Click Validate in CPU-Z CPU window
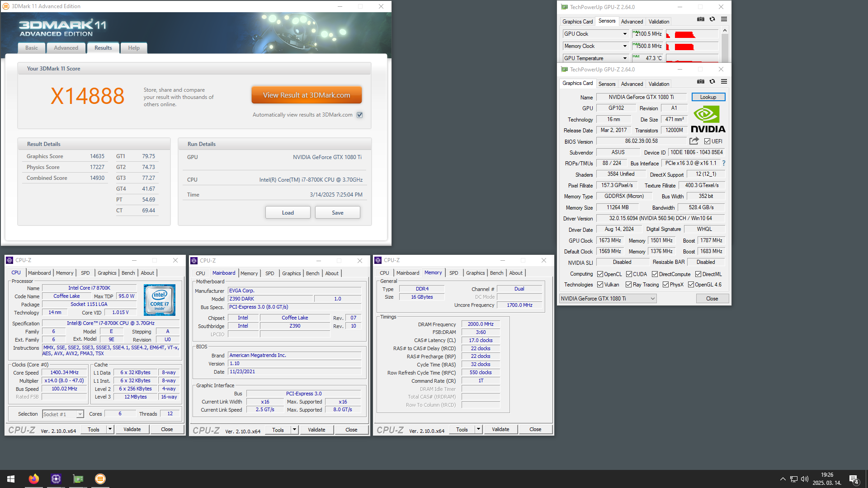Image resolution: width=868 pixels, height=488 pixels. (132, 429)
